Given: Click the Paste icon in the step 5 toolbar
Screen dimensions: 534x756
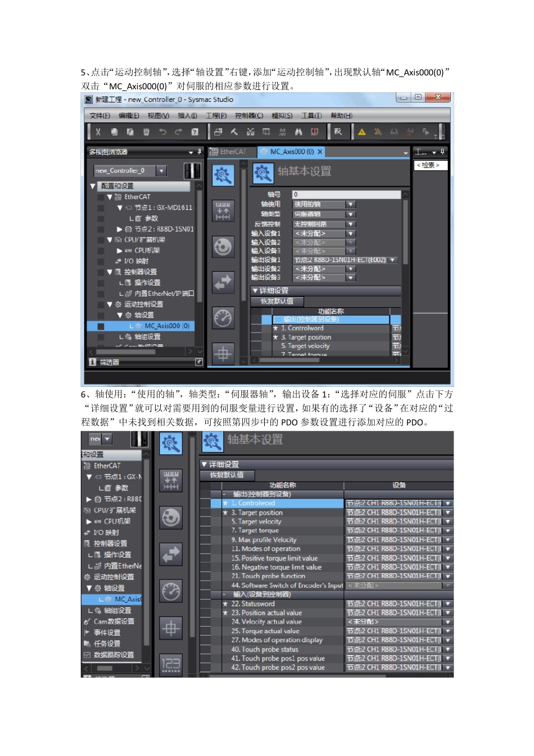Looking at the screenshot, I should [x=130, y=132].
